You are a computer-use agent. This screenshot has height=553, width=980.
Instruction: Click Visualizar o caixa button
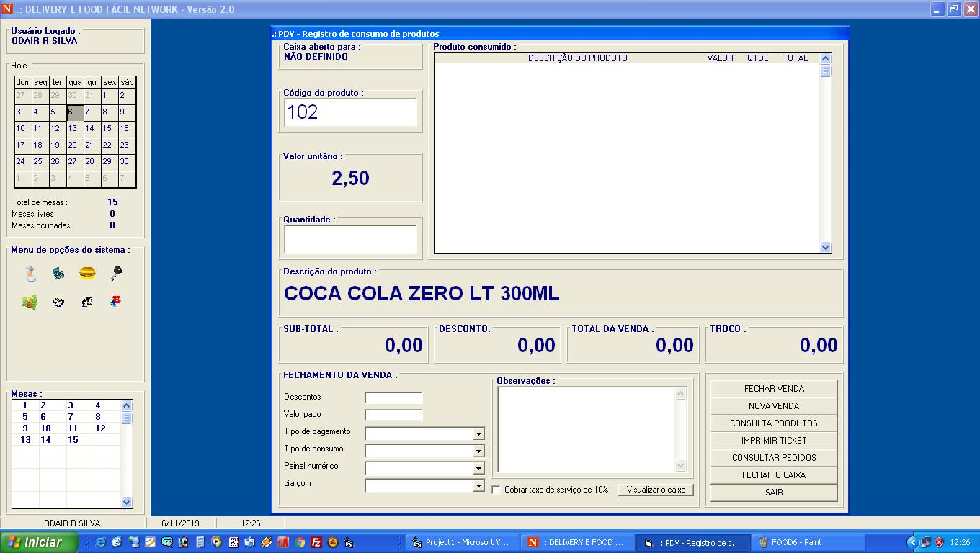(x=655, y=490)
